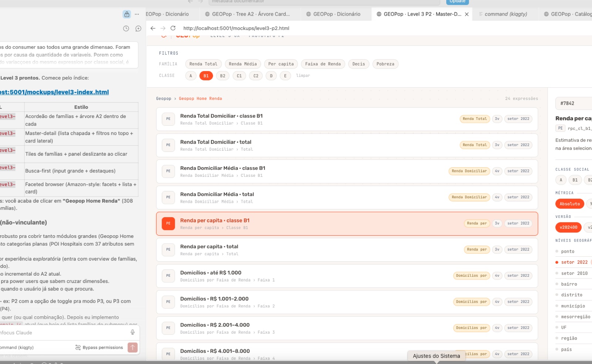
Task: Close the Level 3 P2 Master-D tab
Action: point(467,14)
